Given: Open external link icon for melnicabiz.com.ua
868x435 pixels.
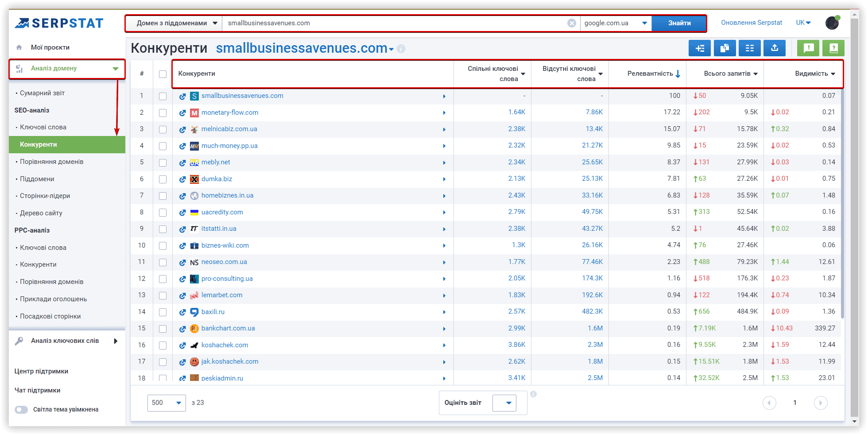Looking at the screenshot, I should pyautogui.click(x=182, y=129).
